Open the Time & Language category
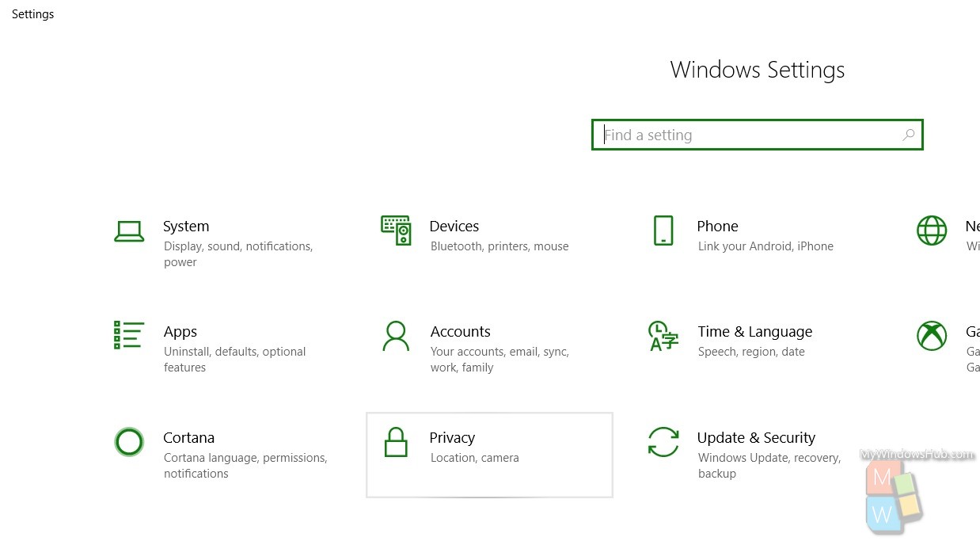 [x=755, y=332]
